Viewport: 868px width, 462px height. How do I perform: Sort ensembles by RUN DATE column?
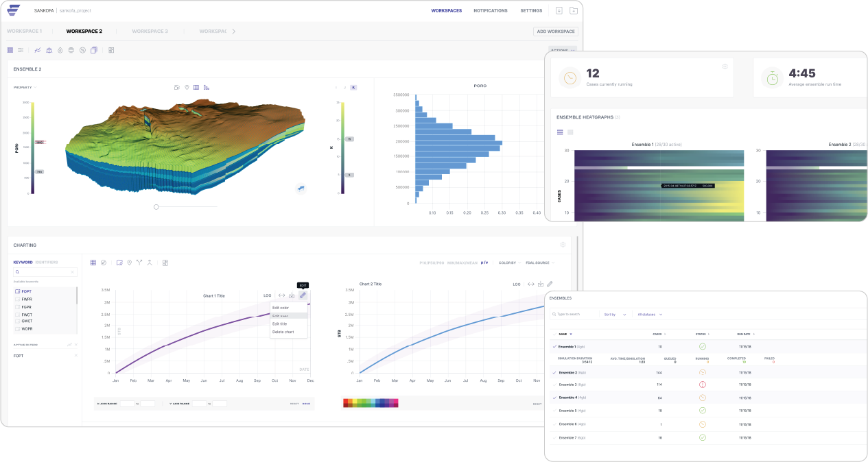coord(745,334)
